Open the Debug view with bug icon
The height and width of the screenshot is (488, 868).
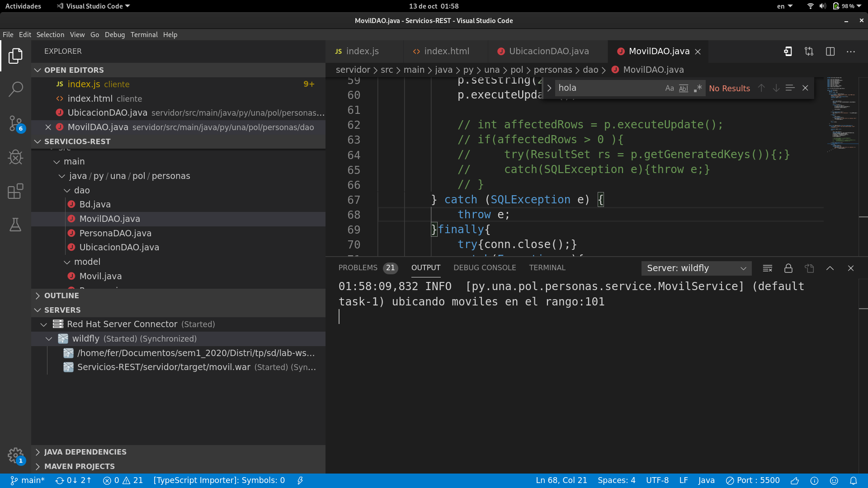15,157
